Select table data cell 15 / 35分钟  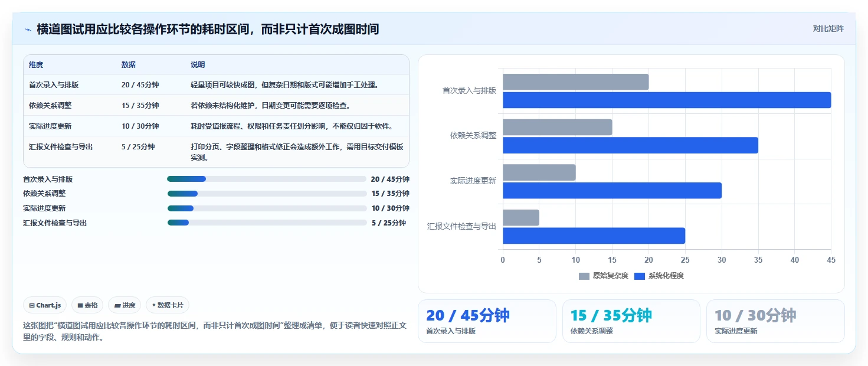(140, 106)
